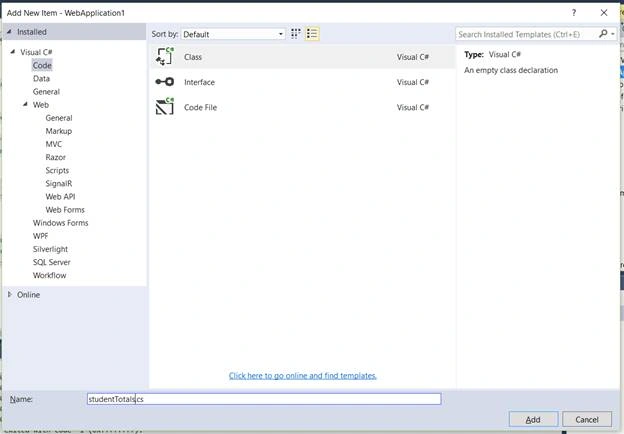Open the online templates link
This screenshot has height=434, width=624.
point(302,376)
